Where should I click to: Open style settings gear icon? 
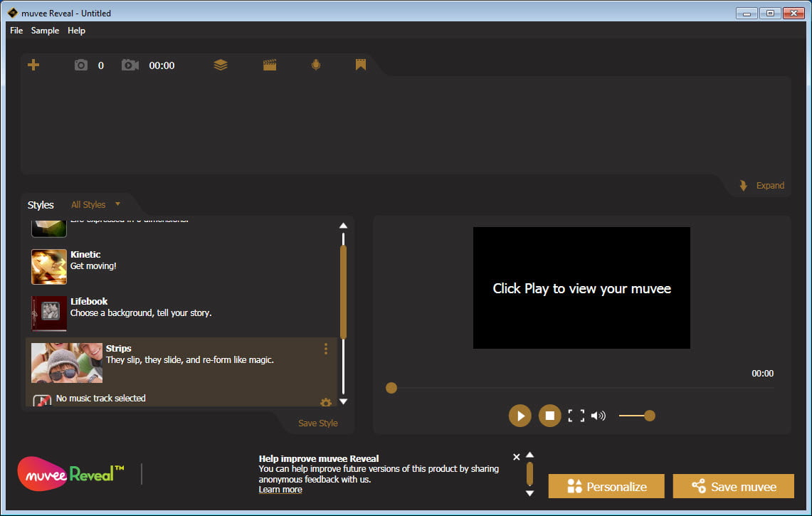326,402
